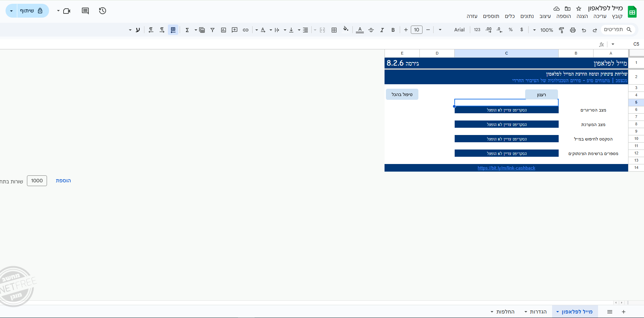Set cell direction left-to-right
Image resolution: width=644 pixels, height=318 pixels.
point(162,30)
